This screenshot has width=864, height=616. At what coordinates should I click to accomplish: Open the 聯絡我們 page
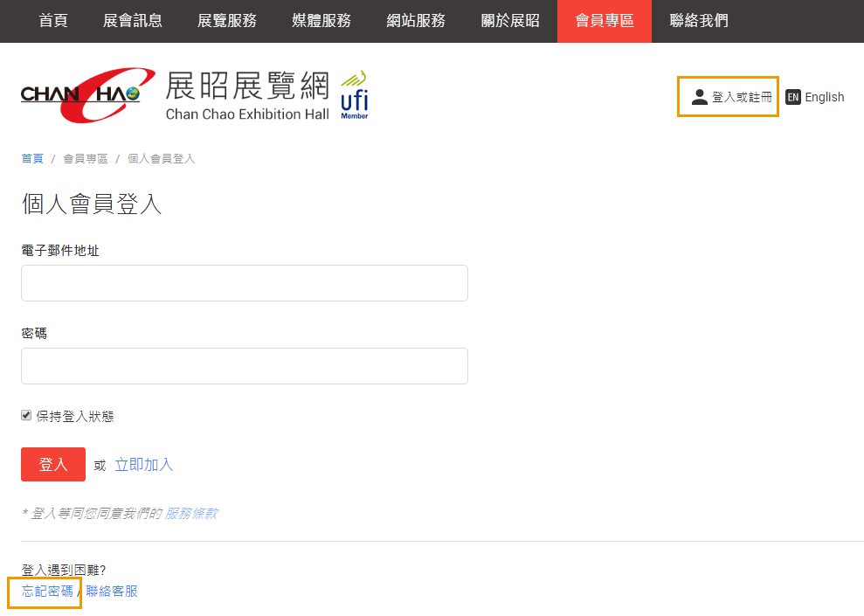[x=699, y=21]
